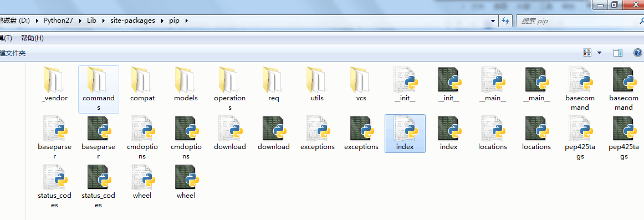Go to Python27 in the address bar

[58, 21]
